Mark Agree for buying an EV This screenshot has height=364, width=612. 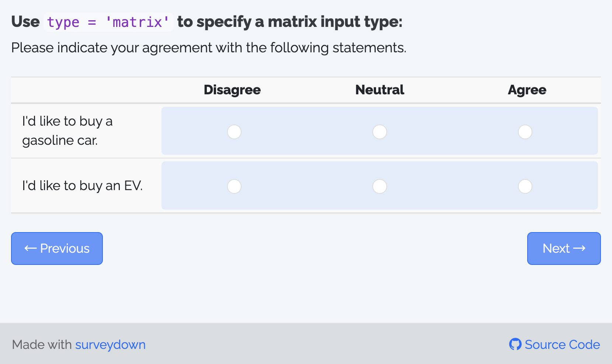pos(525,186)
